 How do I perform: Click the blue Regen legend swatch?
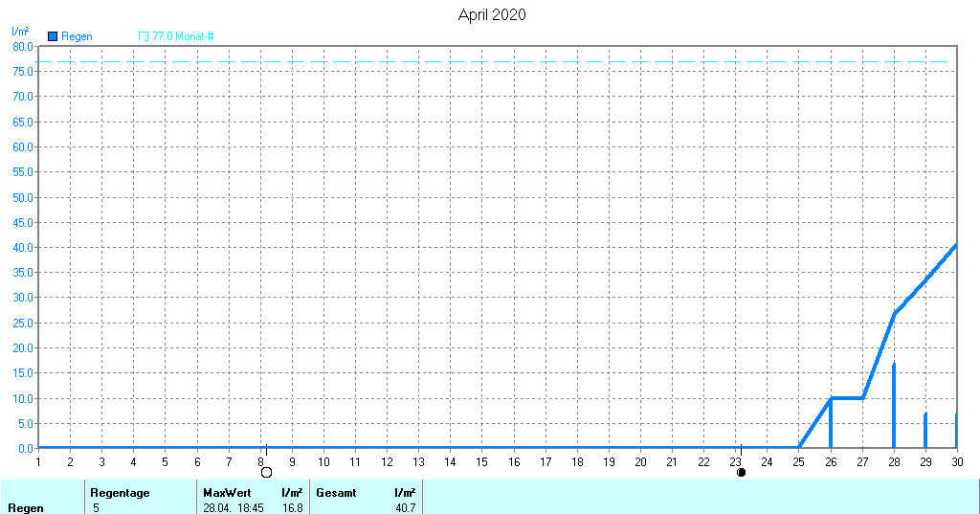pyautogui.click(x=53, y=36)
